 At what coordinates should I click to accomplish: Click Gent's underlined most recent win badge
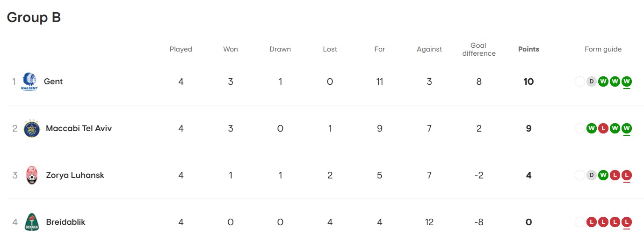pyautogui.click(x=627, y=81)
